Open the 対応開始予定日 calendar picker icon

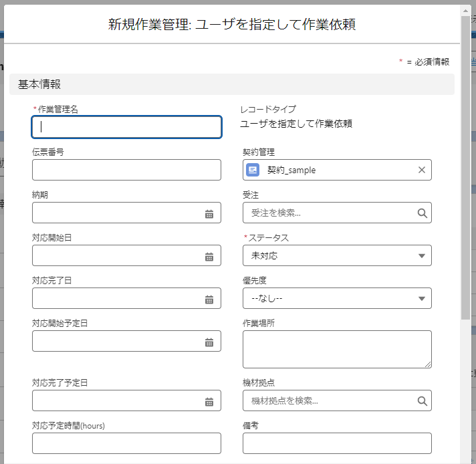click(x=209, y=342)
